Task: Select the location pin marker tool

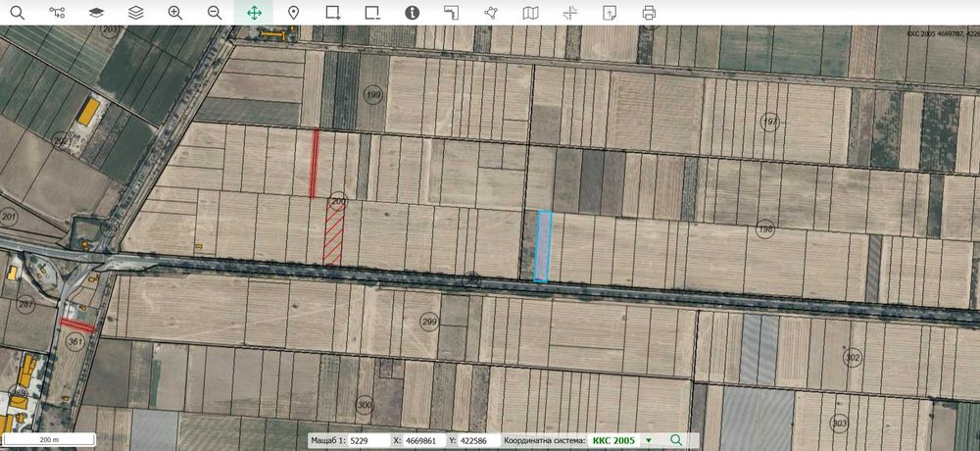Action: point(293,13)
